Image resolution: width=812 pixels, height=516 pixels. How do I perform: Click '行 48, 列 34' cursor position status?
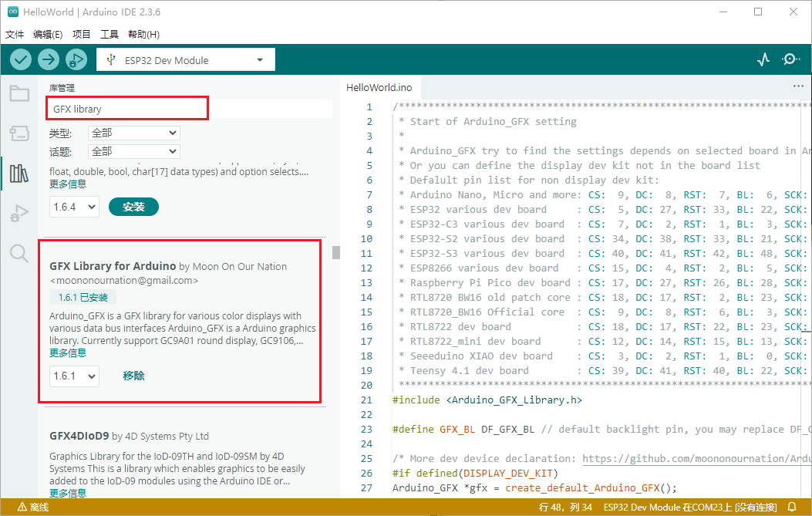(565, 507)
